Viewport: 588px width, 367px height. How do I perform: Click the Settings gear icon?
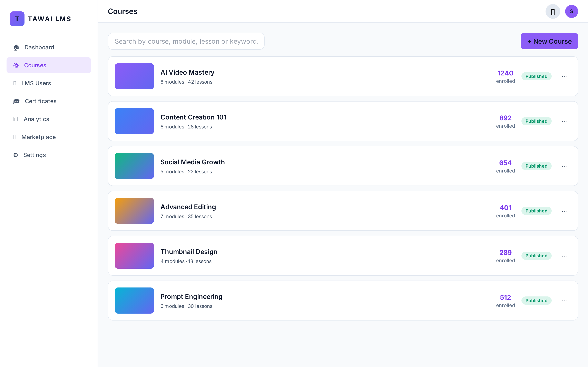click(16, 155)
